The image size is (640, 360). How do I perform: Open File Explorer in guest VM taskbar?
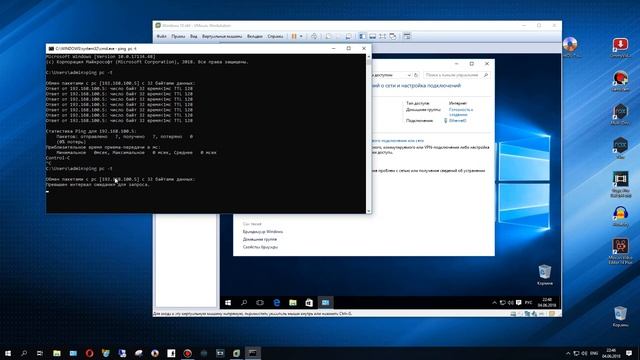tap(293, 302)
